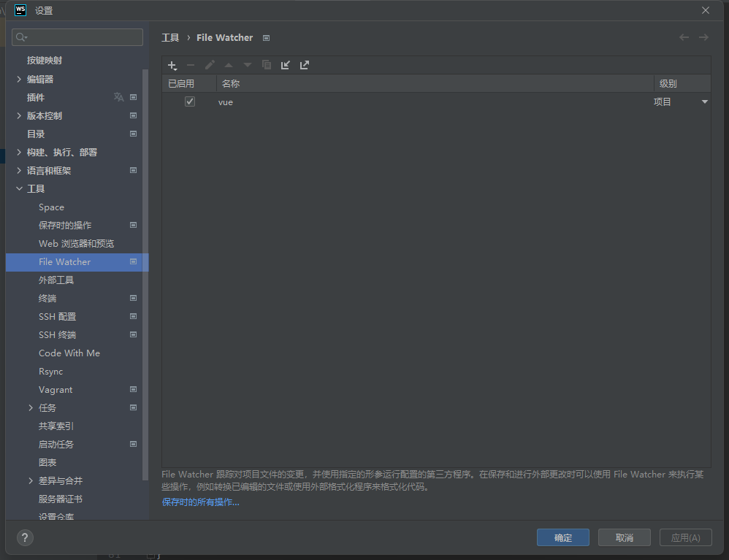Viewport: 729px width, 560px height.
Task: Click the search magnifier icon in settings
Action: (21, 37)
